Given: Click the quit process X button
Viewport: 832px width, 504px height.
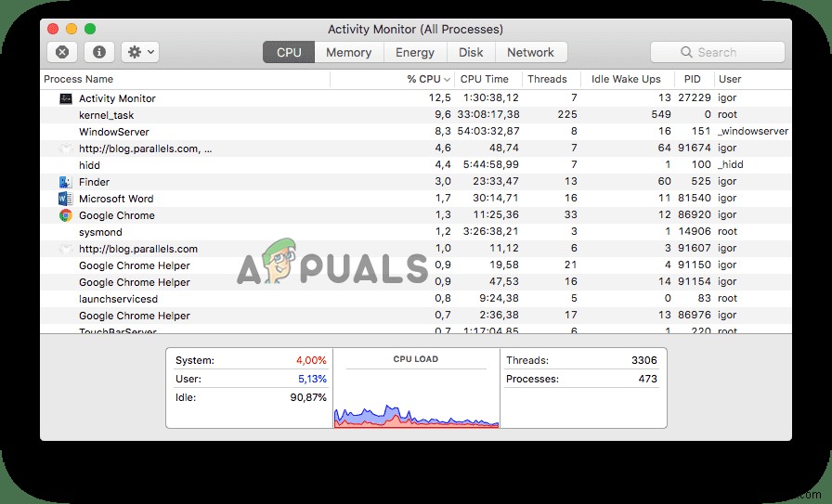Looking at the screenshot, I should (x=62, y=52).
